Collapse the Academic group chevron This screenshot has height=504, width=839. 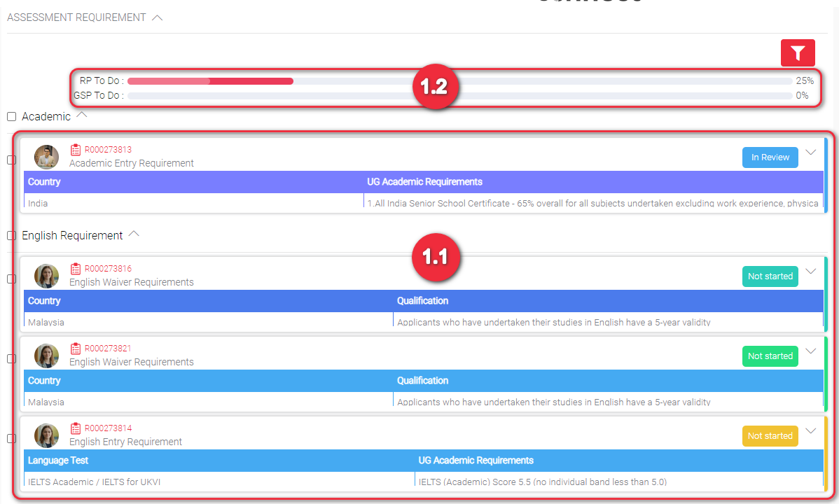82,115
